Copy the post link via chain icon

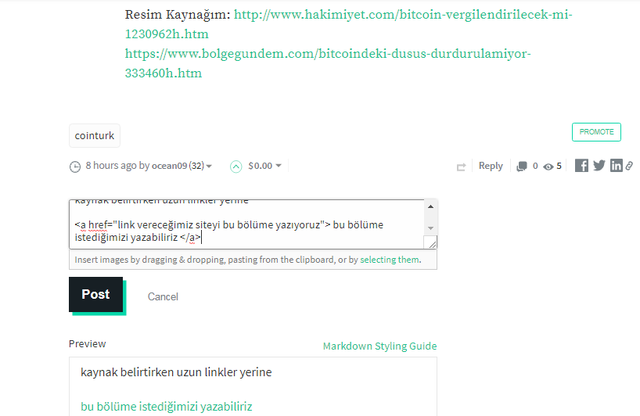[x=629, y=166]
